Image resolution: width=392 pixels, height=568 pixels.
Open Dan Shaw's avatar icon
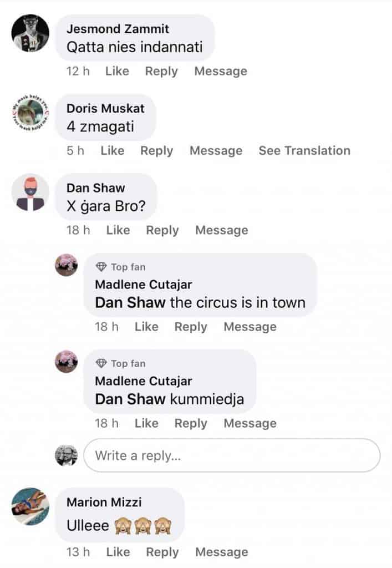click(x=30, y=192)
